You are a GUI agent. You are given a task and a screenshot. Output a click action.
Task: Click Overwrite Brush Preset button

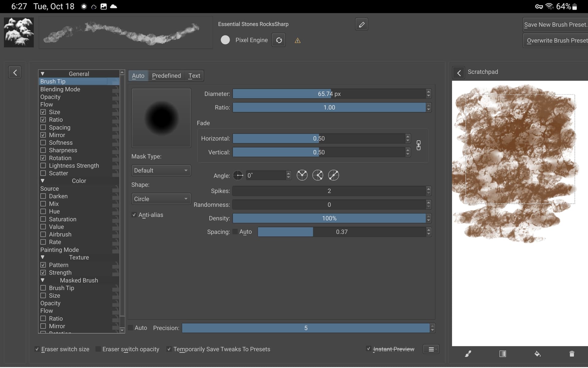pyautogui.click(x=556, y=40)
